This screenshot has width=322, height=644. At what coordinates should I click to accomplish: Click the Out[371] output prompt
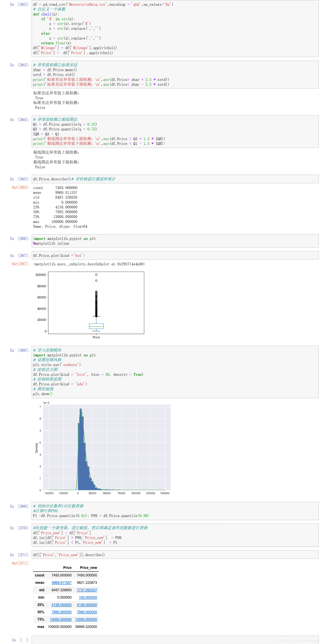[x=21, y=563]
